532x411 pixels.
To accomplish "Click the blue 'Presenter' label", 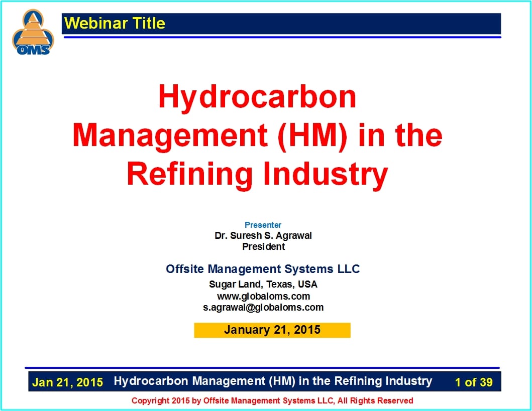I will coord(263,225).
